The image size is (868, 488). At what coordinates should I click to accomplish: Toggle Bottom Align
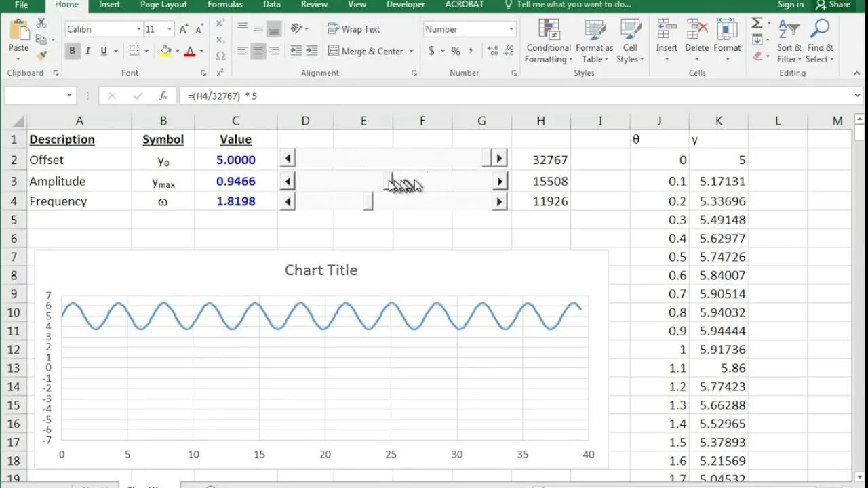pos(274,28)
